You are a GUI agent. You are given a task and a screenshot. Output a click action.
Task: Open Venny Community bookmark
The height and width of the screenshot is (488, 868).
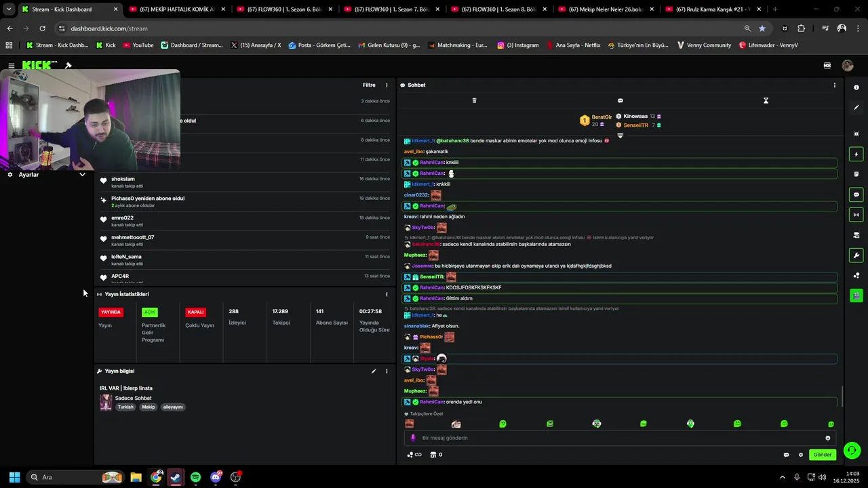[704, 45]
